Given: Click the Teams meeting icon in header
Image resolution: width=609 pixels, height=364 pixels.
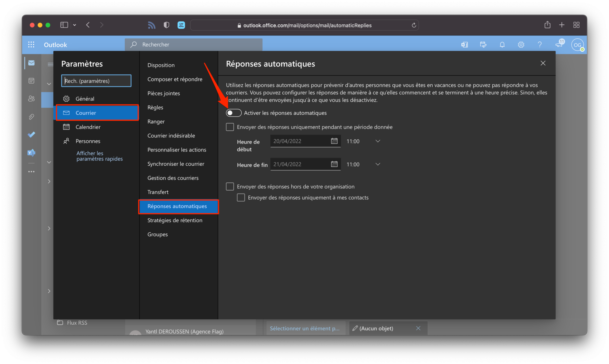Looking at the screenshot, I should tap(465, 45).
